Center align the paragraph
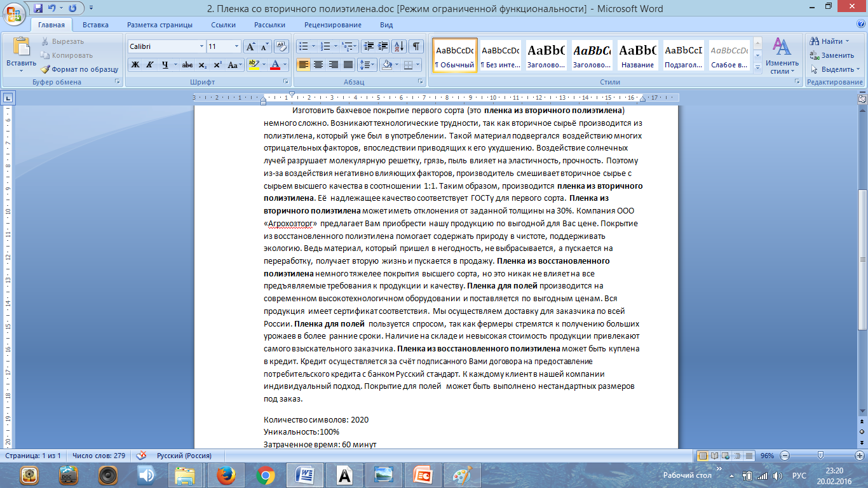This screenshot has width=868, height=488. [x=318, y=65]
